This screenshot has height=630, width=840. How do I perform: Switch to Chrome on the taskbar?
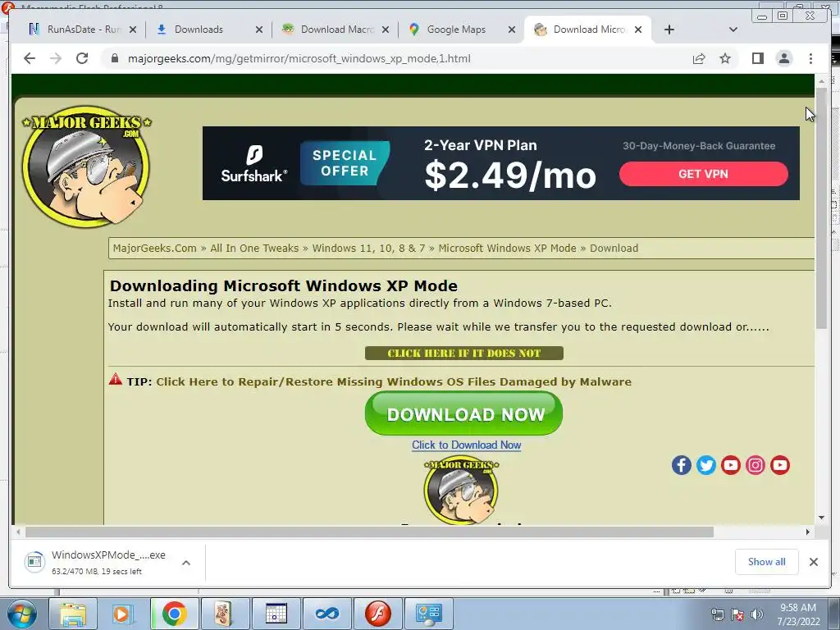click(x=174, y=614)
